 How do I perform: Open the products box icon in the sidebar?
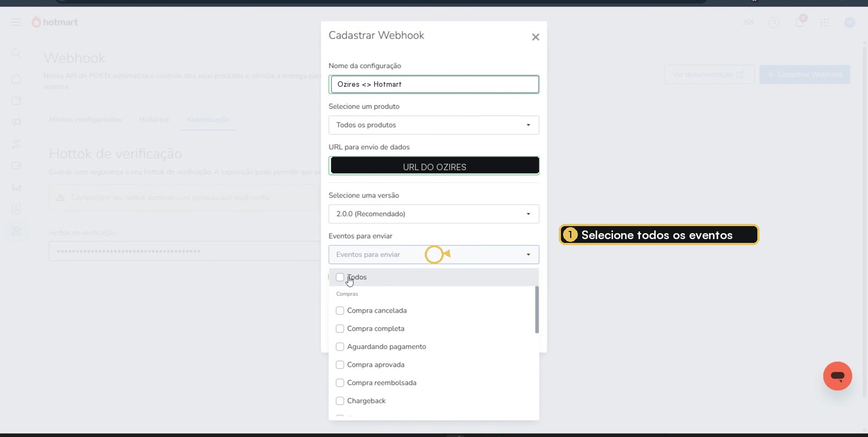pos(16,100)
